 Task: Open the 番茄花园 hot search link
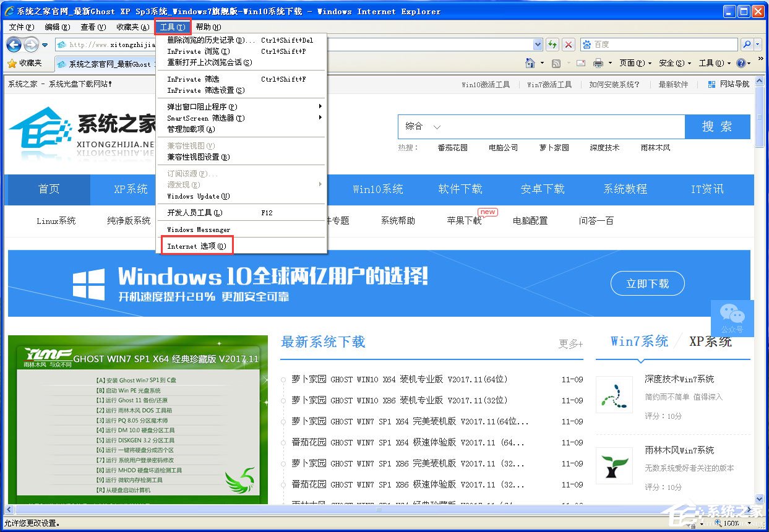coord(452,148)
